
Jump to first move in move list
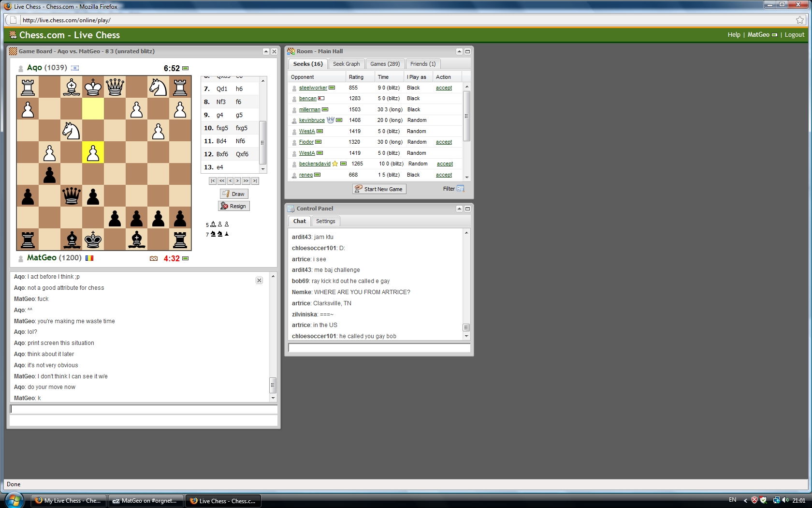213,181
